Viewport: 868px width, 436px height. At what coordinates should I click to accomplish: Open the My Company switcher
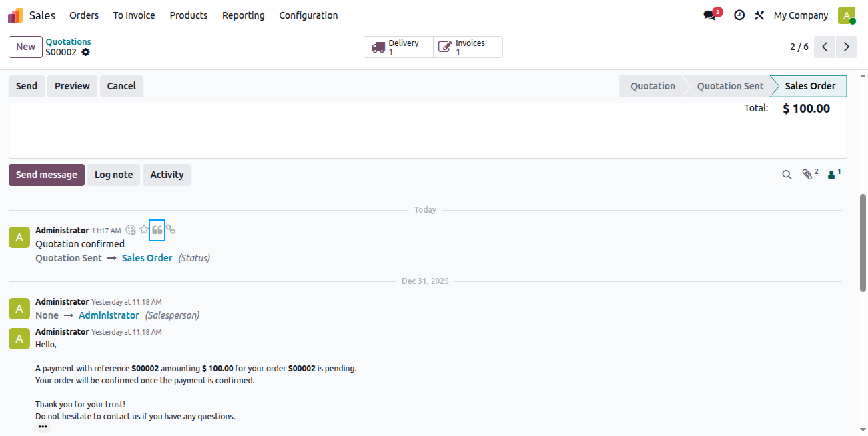801,15
